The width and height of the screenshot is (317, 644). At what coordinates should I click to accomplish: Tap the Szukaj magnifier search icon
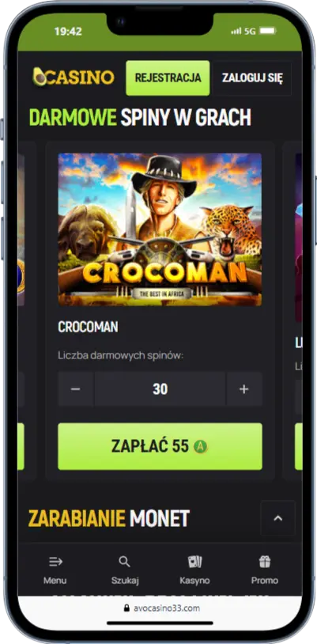pyautogui.click(x=124, y=562)
